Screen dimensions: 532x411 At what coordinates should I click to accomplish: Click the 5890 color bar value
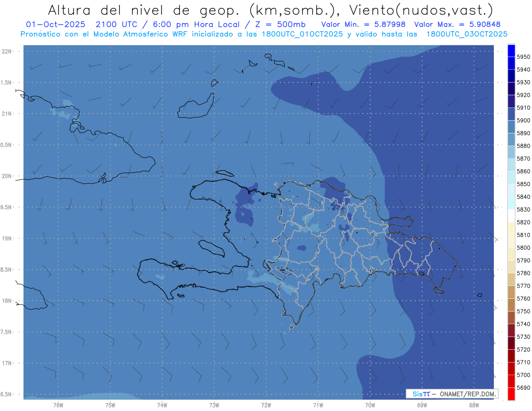tap(523, 133)
